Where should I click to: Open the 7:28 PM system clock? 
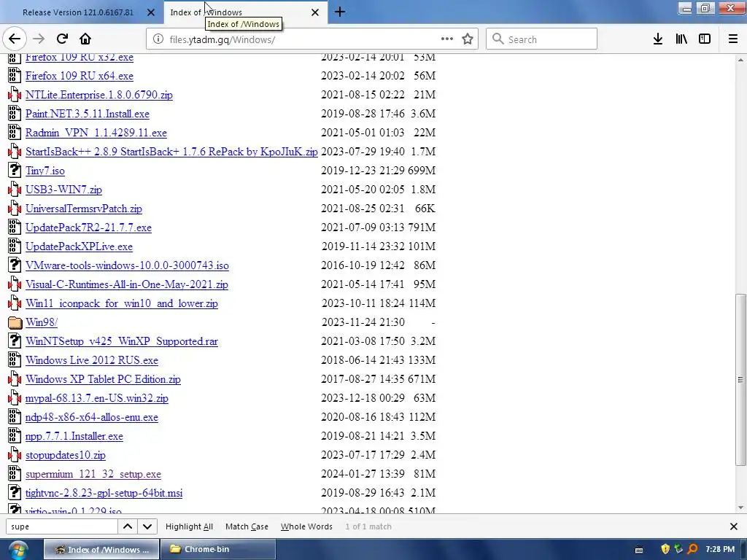click(720, 550)
